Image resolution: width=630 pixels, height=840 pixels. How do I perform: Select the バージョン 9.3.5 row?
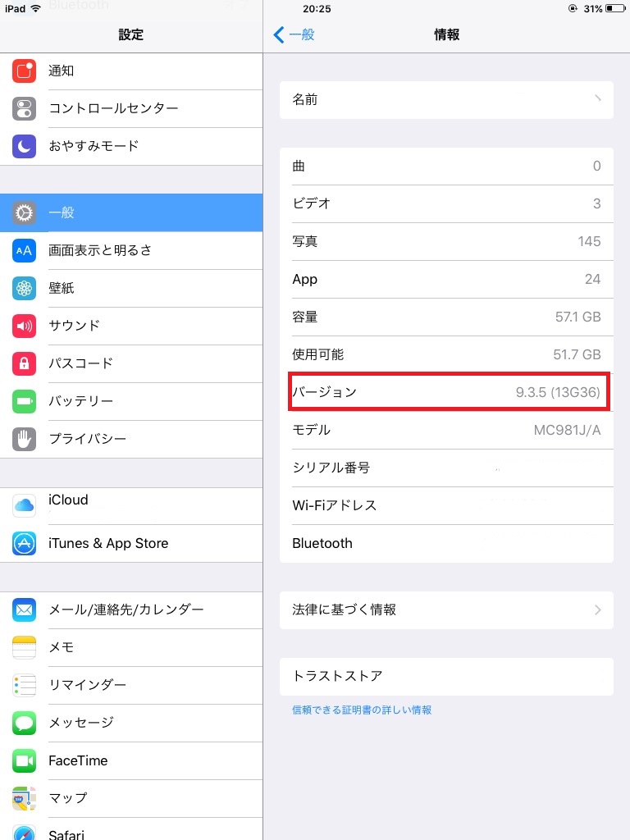coord(446,392)
